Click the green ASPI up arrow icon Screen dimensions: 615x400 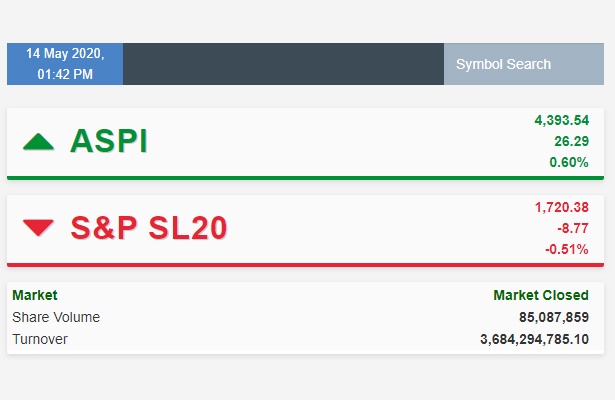(x=38, y=142)
